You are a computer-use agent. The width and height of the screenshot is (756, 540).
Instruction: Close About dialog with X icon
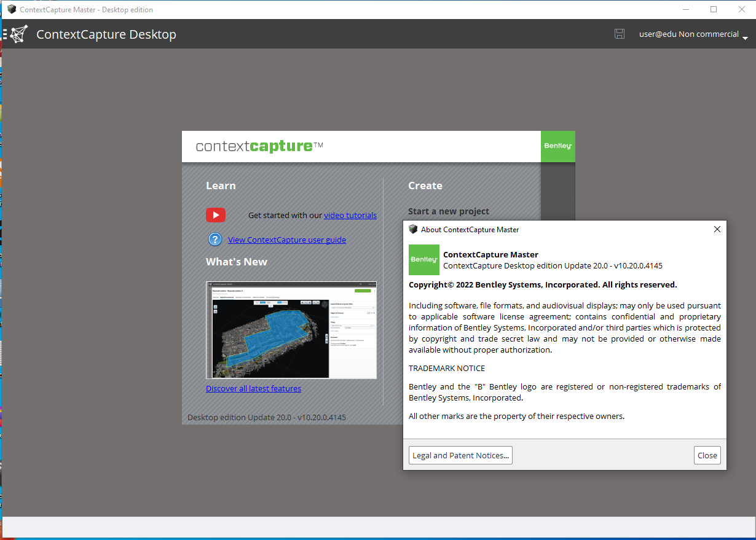tap(717, 229)
